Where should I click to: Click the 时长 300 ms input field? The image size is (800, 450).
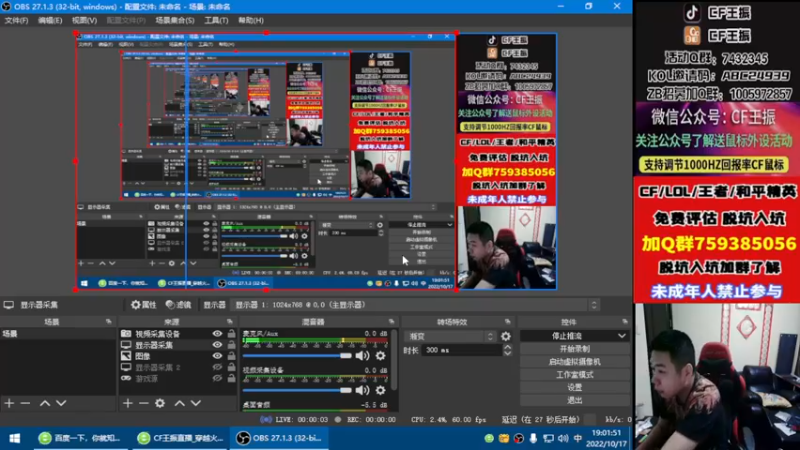coord(462,351)
